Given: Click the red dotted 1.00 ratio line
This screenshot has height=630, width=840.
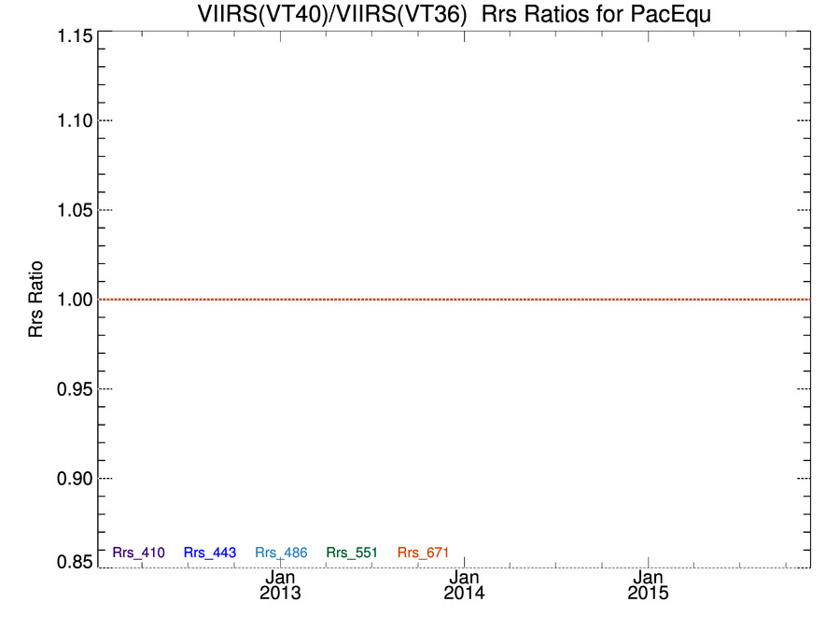Looking at the screenshot, I should coord(455,300).
